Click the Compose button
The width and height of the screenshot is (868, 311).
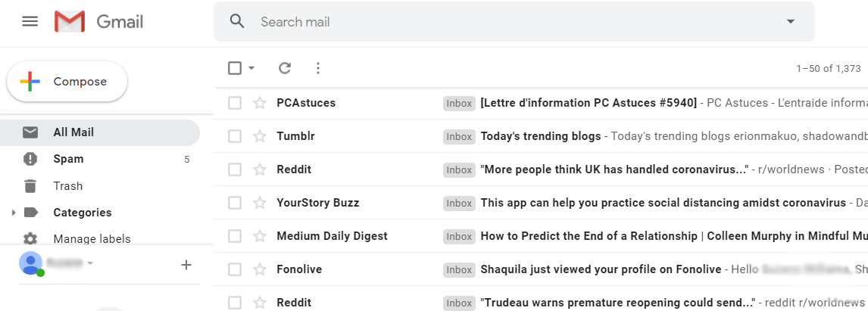[x=67, y=82]
